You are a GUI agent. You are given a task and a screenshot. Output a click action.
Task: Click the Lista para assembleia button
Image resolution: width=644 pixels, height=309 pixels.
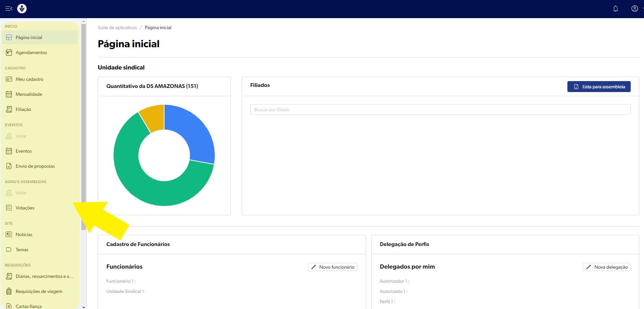(x=599, y=87)
